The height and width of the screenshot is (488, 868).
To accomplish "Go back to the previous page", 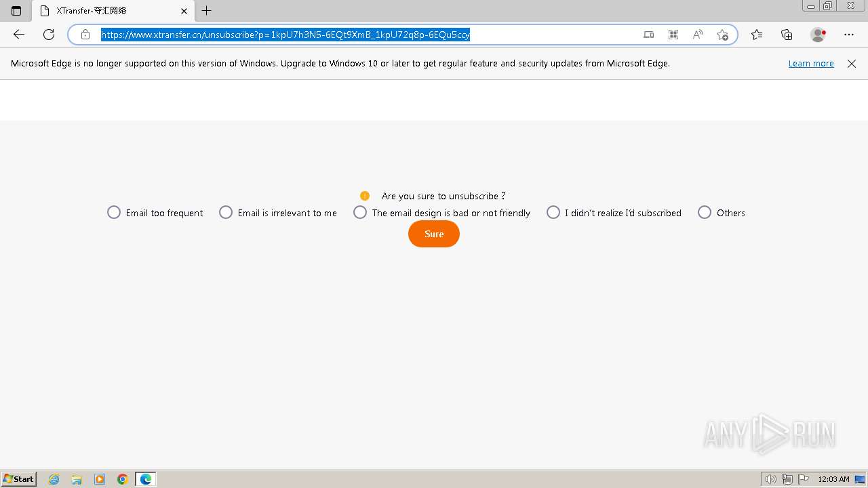I will (x=19, y=35).
